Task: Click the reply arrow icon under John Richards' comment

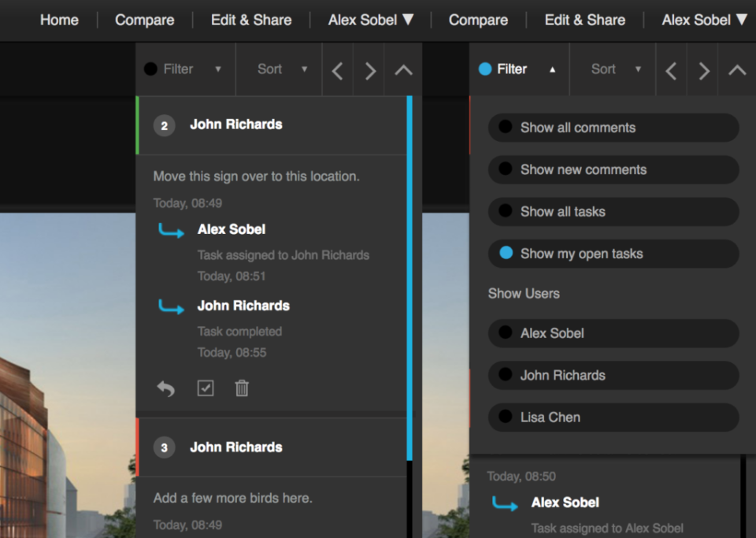Action: tap(166, 388)
